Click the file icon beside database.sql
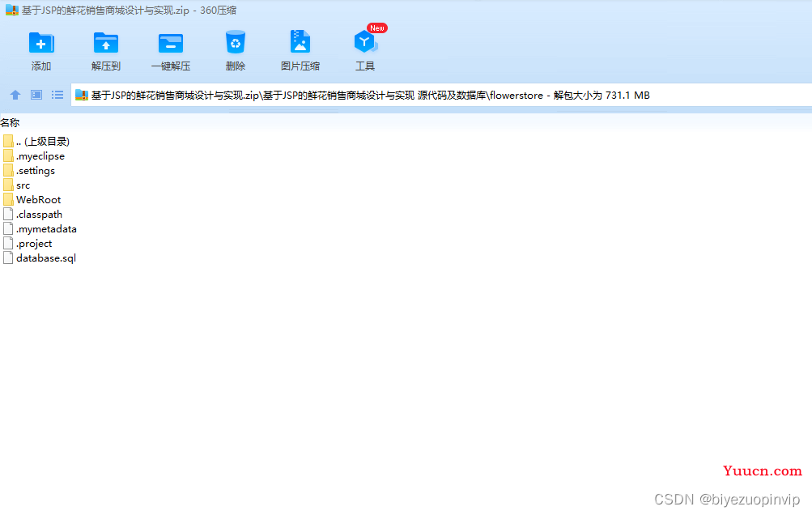 coord(8,257)
